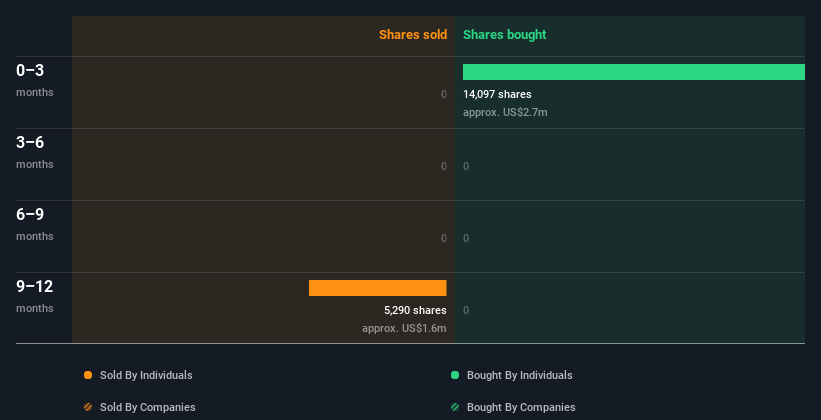Click the orange 9–12 months shares sold bar

pyautogui.click(x=378, y=288)
